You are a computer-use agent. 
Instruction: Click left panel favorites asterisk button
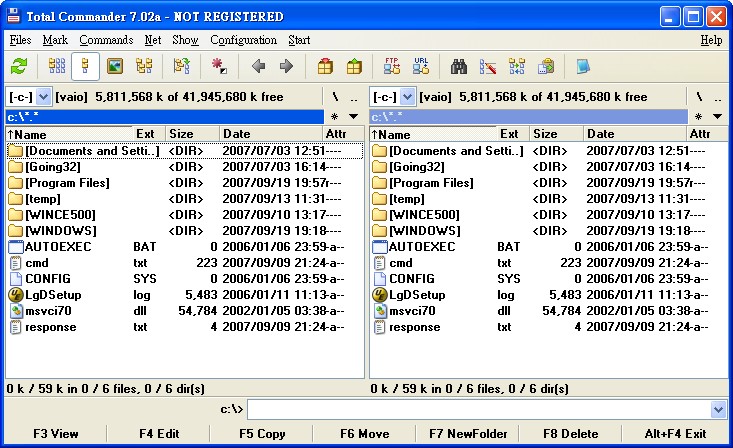coord(334,116)
